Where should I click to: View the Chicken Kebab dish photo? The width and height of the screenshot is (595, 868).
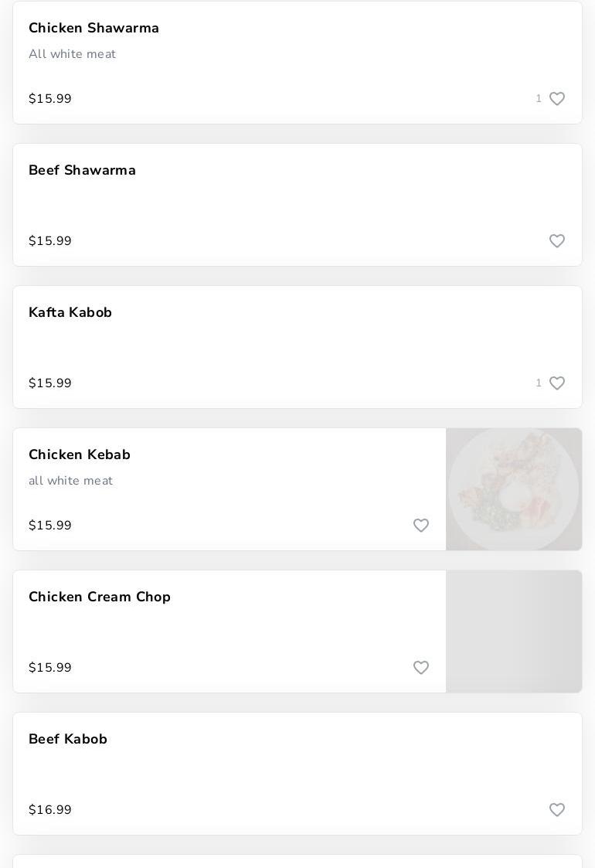pyautogui.click(x=514, y=489)
